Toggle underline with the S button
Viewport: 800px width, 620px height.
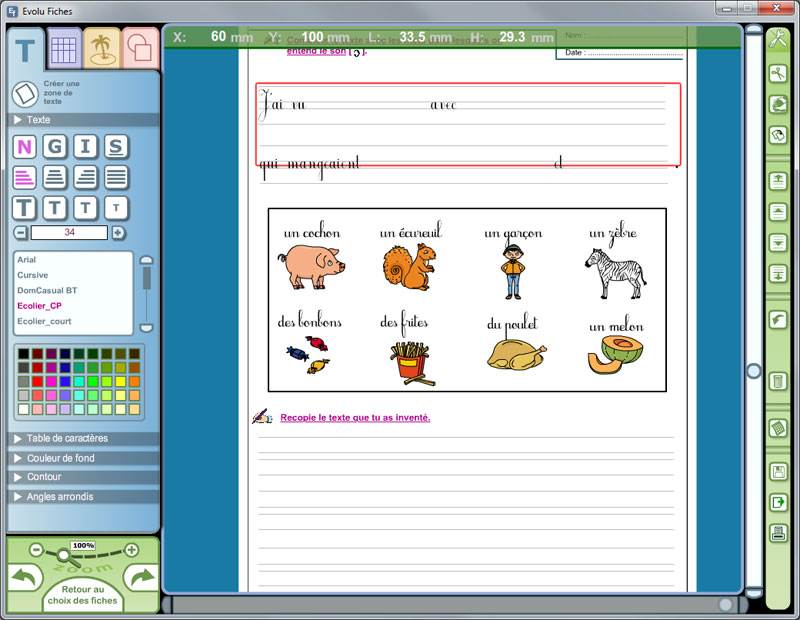point(117,148)
